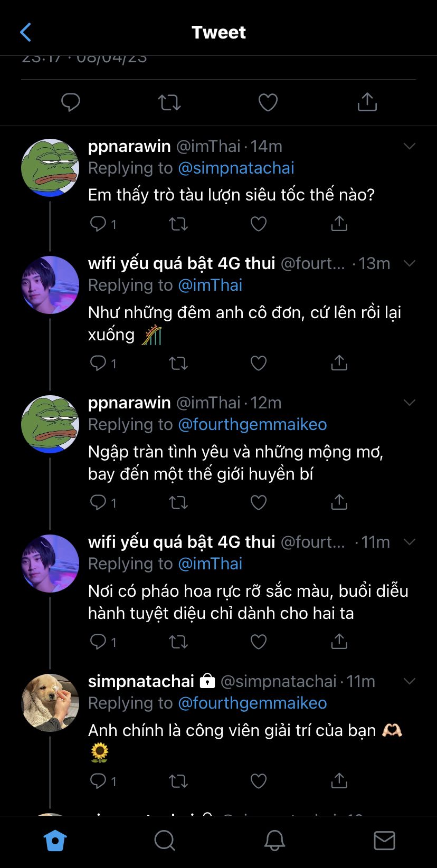Open the @fourthgemmaikeo link in the 12m reply
The width and height of the screenshot is (437, 868).
point(252,425)
